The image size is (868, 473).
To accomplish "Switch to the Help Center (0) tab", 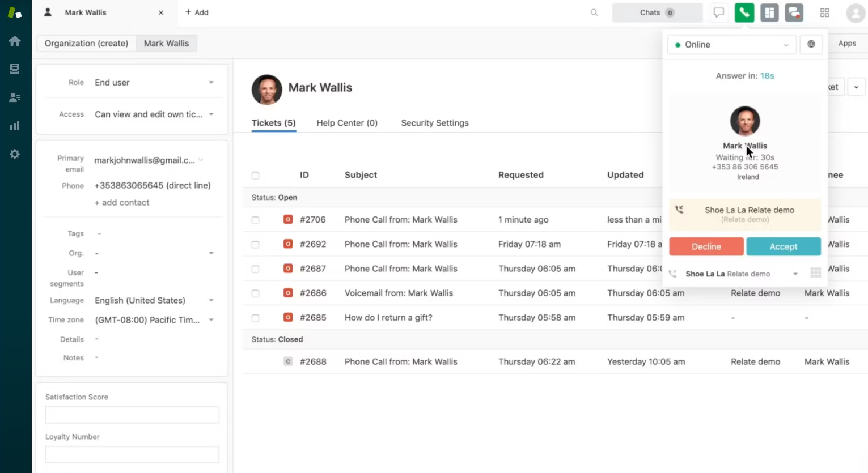I will [347, 123].
